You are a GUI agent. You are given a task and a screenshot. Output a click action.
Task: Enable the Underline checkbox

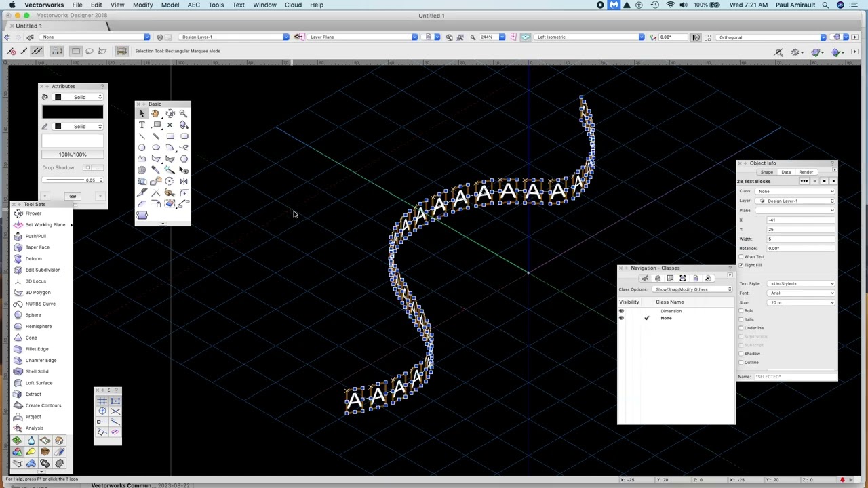tap(741, 328)
